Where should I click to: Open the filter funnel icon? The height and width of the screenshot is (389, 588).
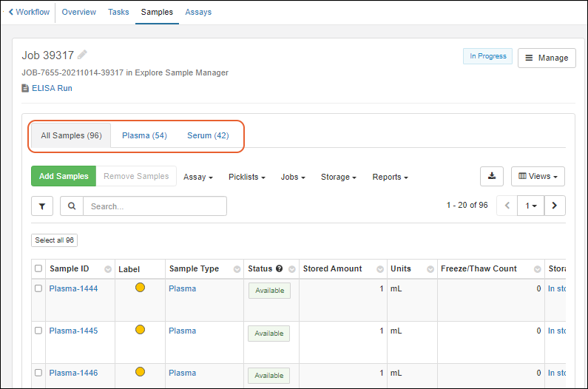pos(42,206)
